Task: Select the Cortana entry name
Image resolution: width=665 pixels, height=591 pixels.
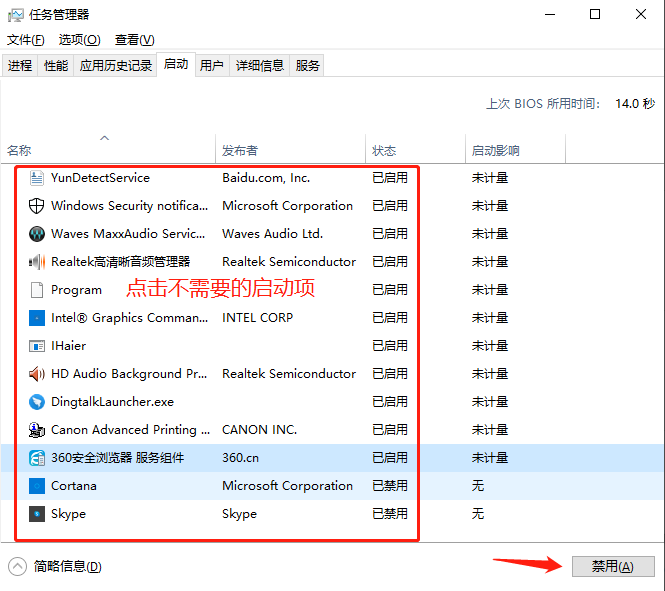Action: click(74, 485)
